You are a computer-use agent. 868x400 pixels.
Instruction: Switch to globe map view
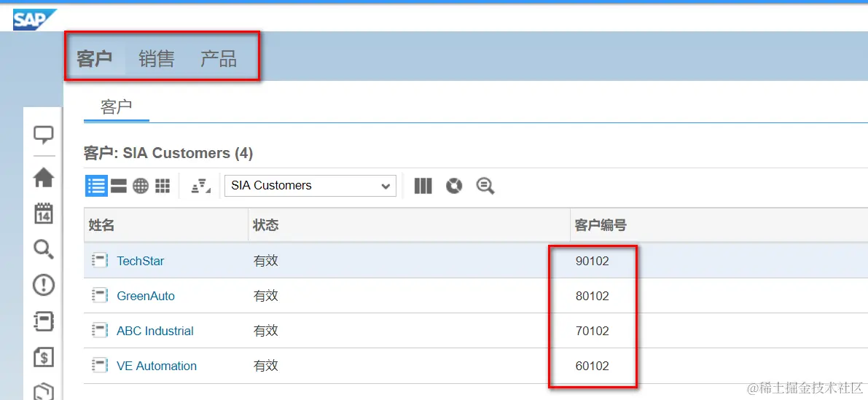pos(141,186)
